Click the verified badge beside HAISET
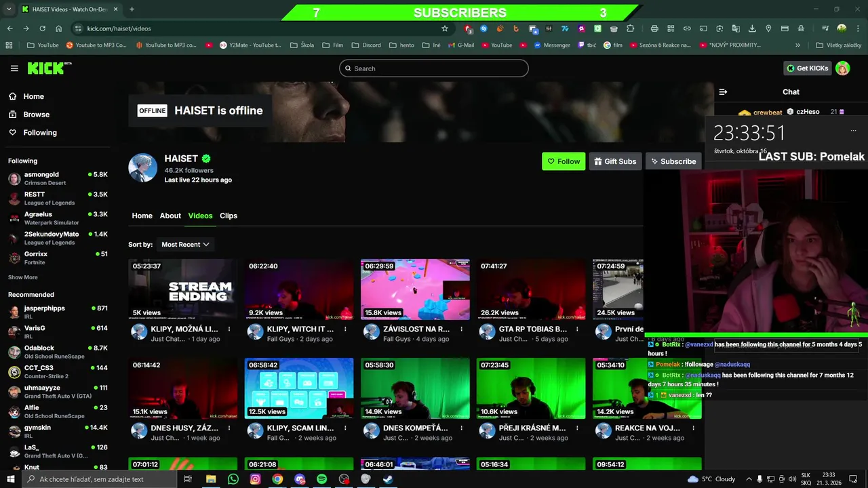868x488 pixels. 205,159
